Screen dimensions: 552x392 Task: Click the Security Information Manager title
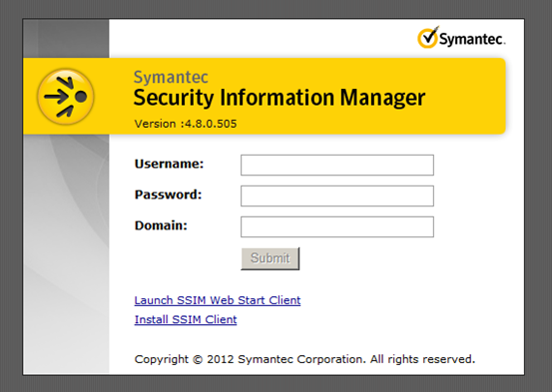[279, 98]
